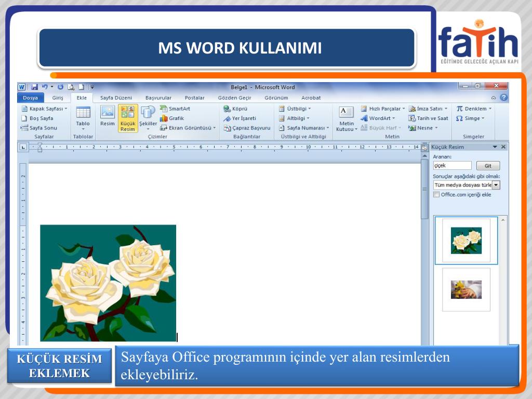Insert a Çapraz Başvuru cross-reference
Screen dimensions: 532x399
click(247, 128)
